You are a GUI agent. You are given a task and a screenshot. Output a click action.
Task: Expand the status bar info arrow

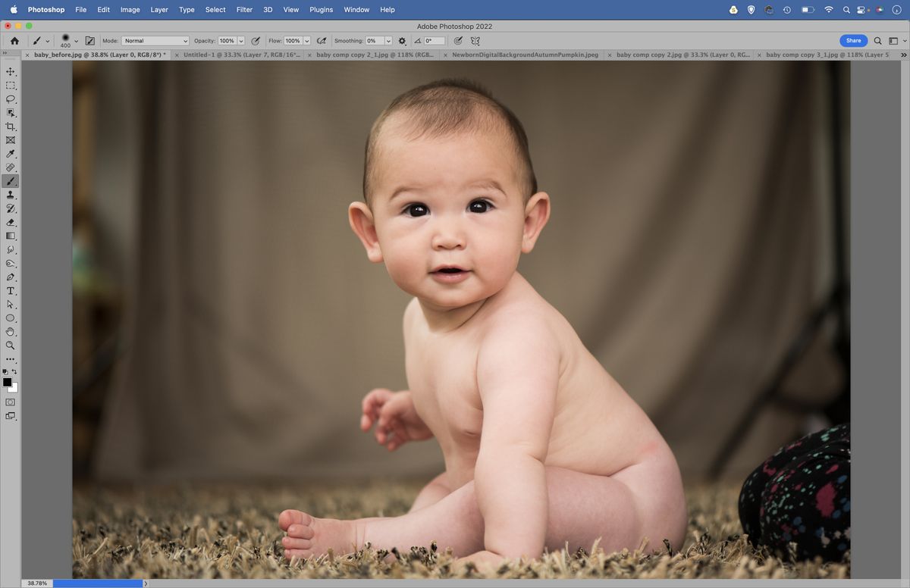(x=146, y=583)
